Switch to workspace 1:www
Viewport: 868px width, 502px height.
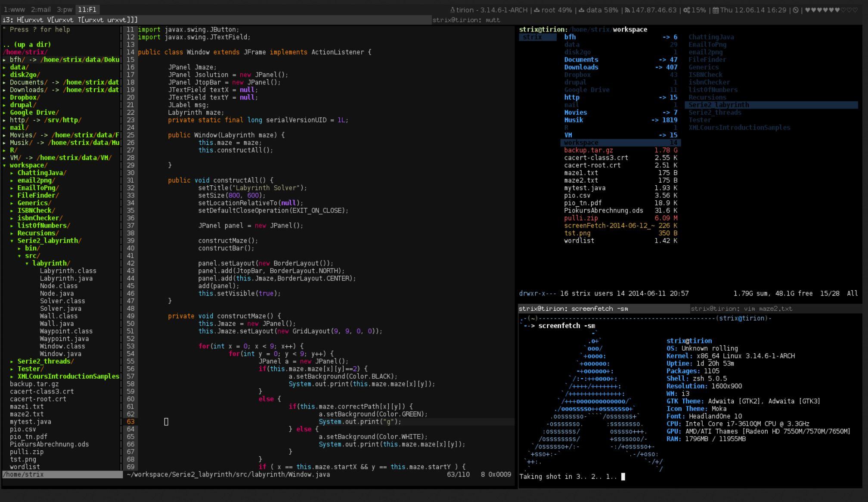coord(14,9)
